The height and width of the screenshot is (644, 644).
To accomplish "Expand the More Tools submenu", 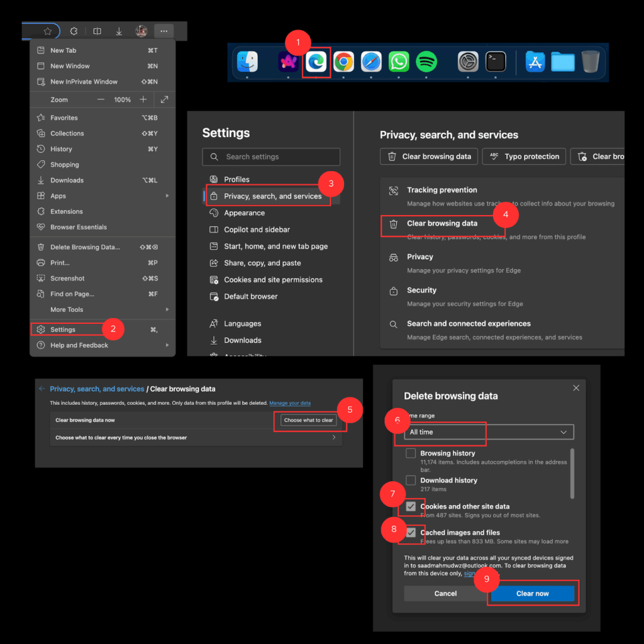I will pos(167,309).
